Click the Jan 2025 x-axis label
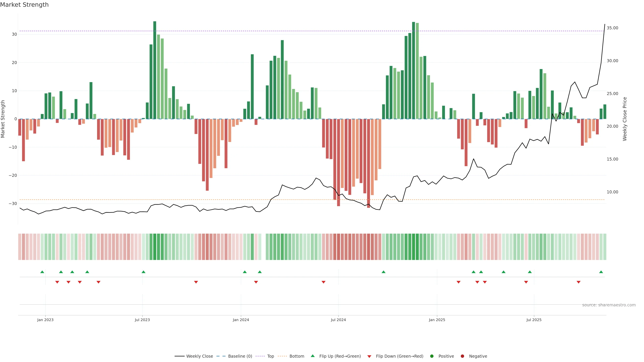The width and height of the screenshot is (644, 362). point(437,320)
